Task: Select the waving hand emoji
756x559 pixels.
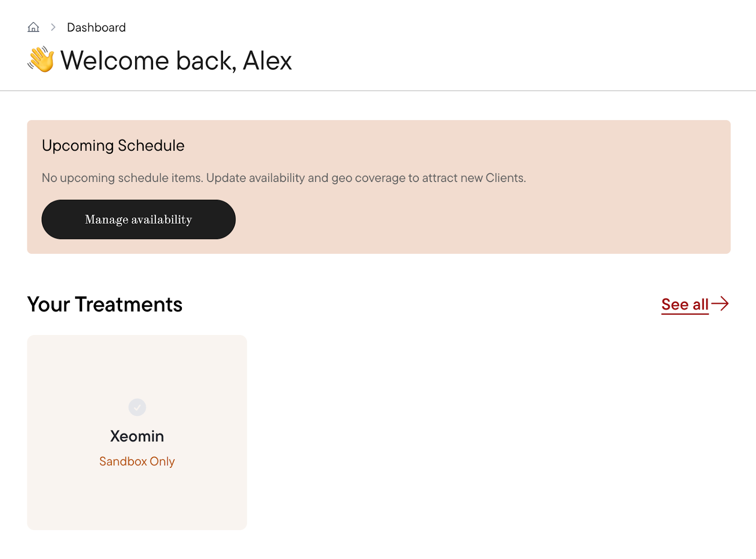Action: [41, 60]
